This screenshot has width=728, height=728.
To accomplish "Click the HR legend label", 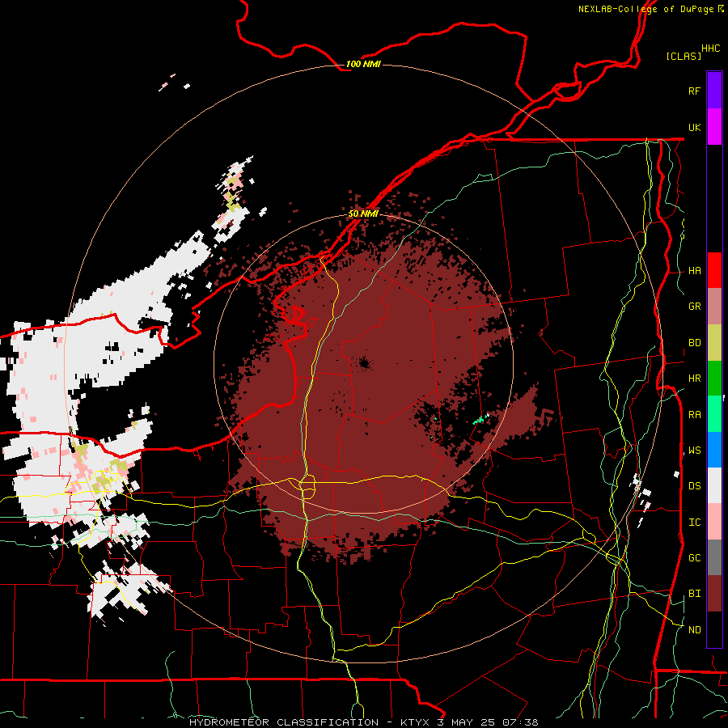I will click(x=694, y=378).
